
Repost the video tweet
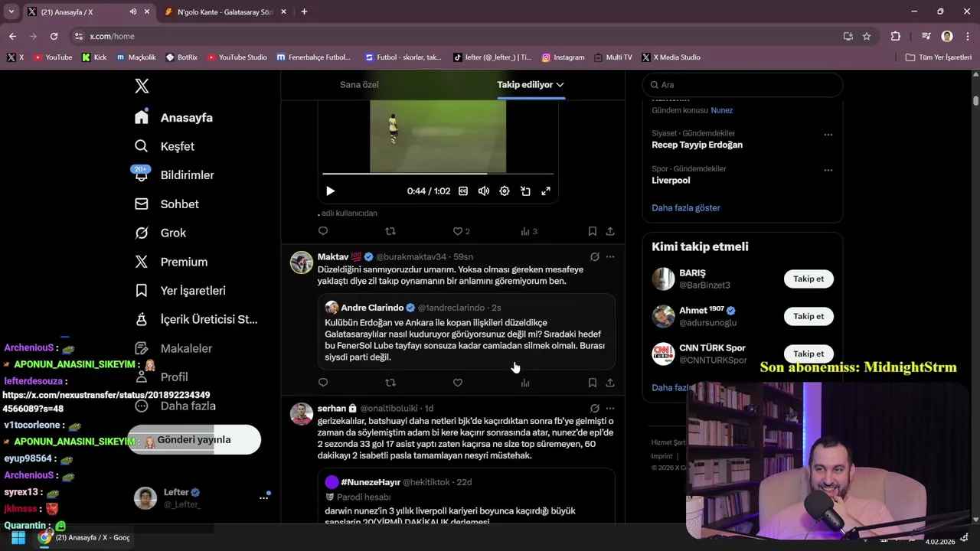390,231
